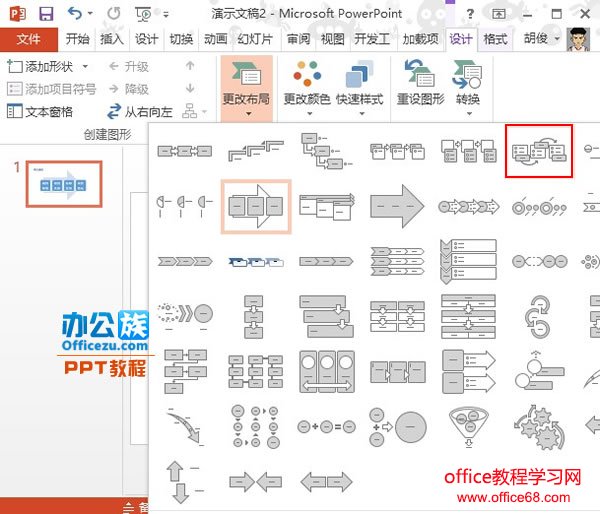
Task: Switch to the 审阅 tab
Action: 298,39
